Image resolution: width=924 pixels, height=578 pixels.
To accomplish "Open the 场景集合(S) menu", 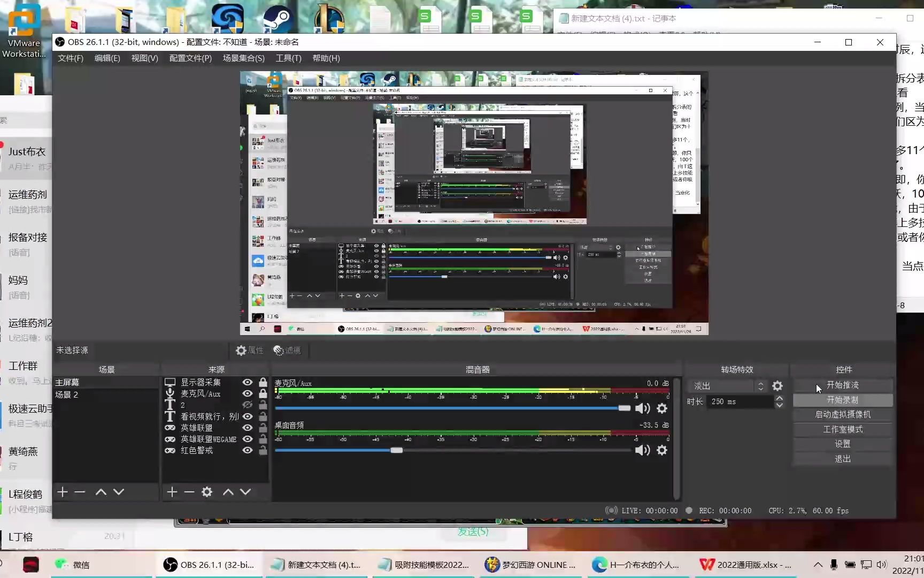I will coord(244,58).
